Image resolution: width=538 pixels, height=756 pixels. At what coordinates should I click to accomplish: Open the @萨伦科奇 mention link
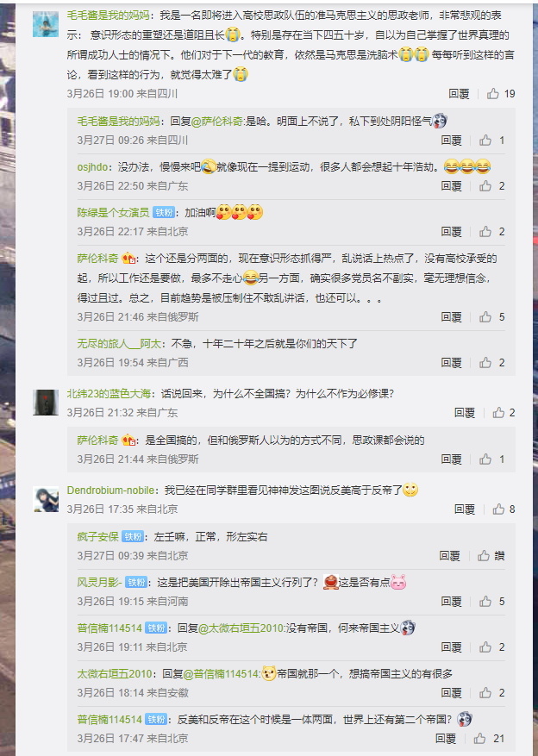tap(217, 121)
